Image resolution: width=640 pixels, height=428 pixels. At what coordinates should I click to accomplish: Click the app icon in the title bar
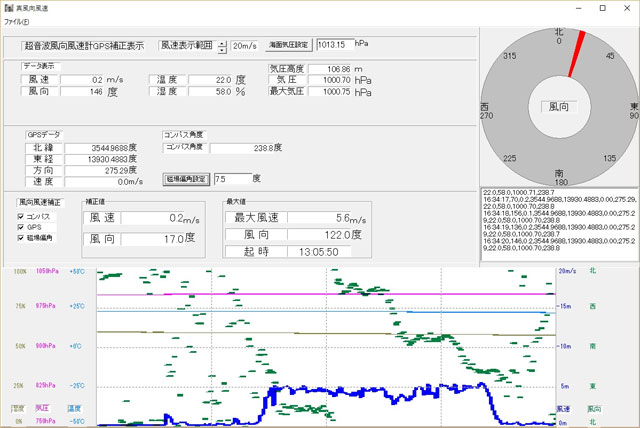click(x=8, y=7)
